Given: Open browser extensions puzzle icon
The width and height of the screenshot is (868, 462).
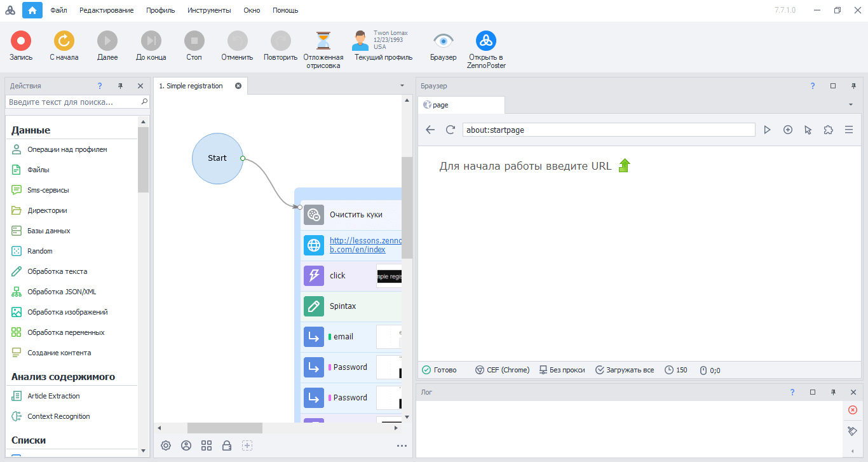Looking at the screenshot, I should (828, 130).
